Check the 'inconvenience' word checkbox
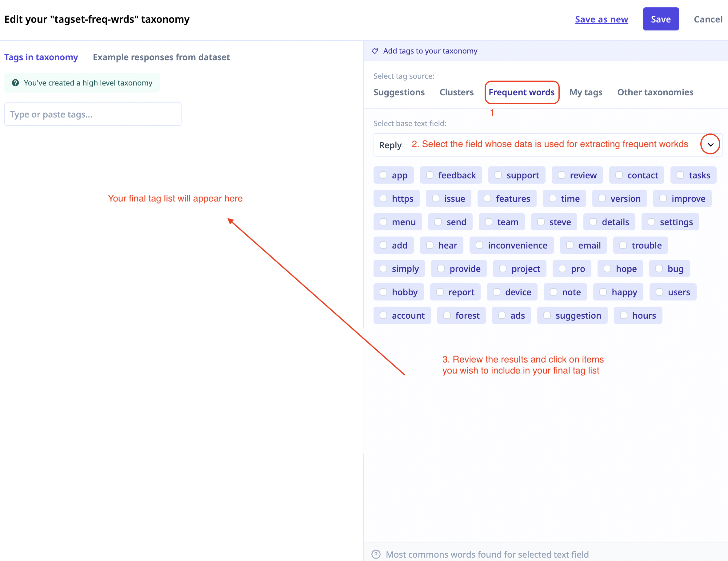Image resolution: width=728 pixels, height=561 pixels. pyautogui.click(x=479, y=245)
